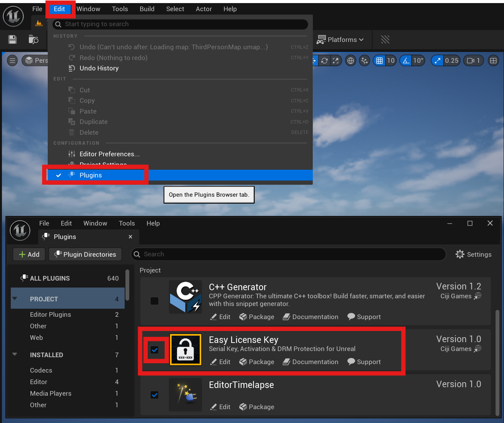This screenshot has height=423, width=504.
Task: Open the content browser folder-search icon
Action: 33,40
